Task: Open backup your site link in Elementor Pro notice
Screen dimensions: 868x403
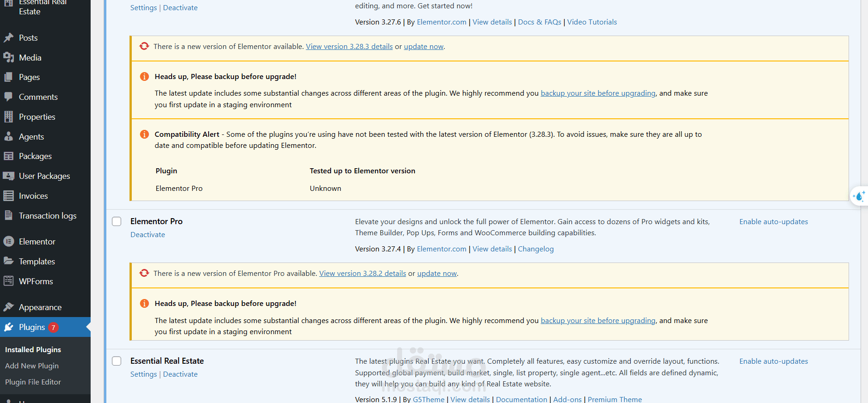Action: click(598, 321)
